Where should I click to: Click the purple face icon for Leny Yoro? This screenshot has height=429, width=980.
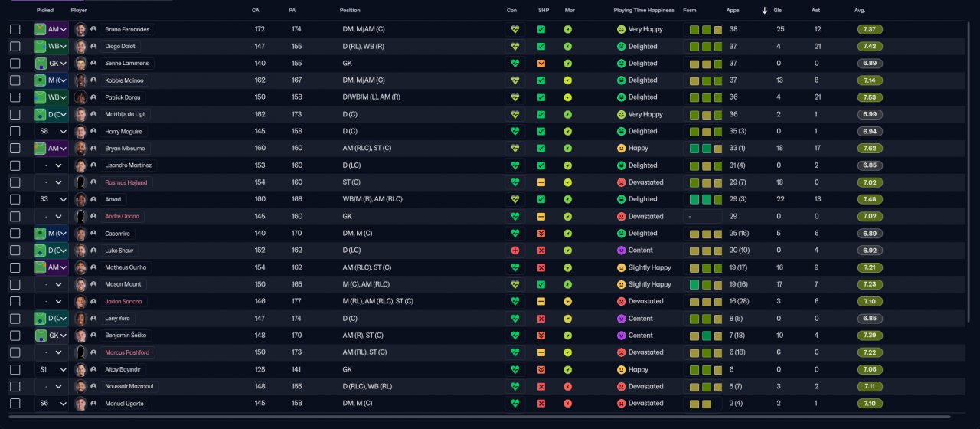coord(621,318)
